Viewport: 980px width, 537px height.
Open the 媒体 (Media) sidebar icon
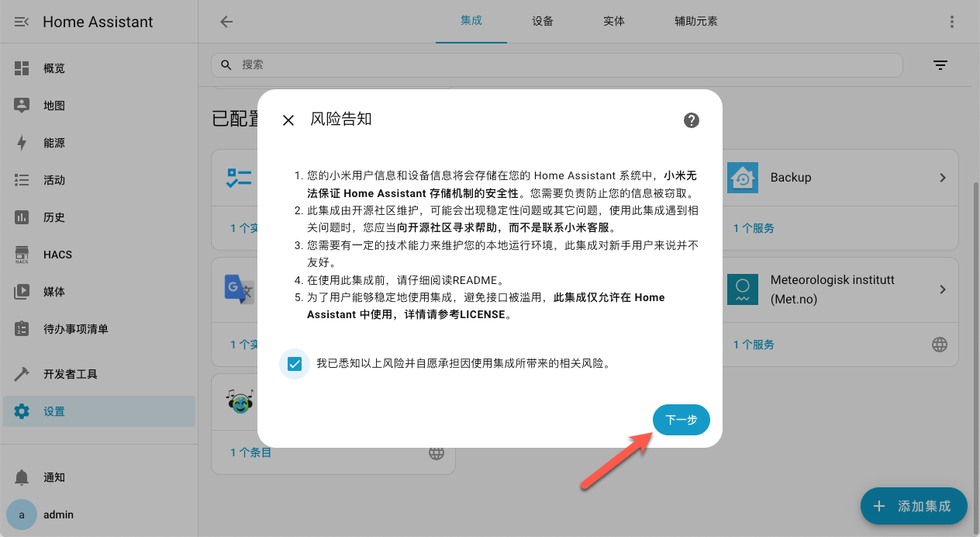[x=22, y=292]
